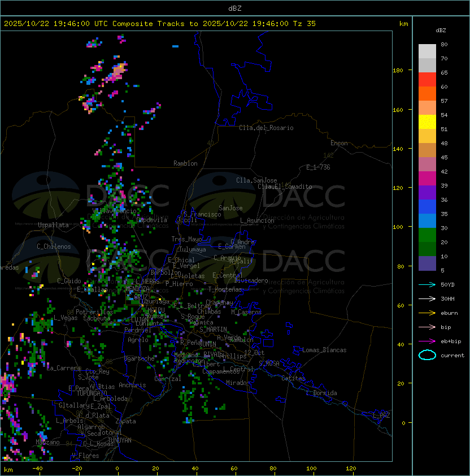
Task: Click the Divisadero map label
Action: coord(251,280)
